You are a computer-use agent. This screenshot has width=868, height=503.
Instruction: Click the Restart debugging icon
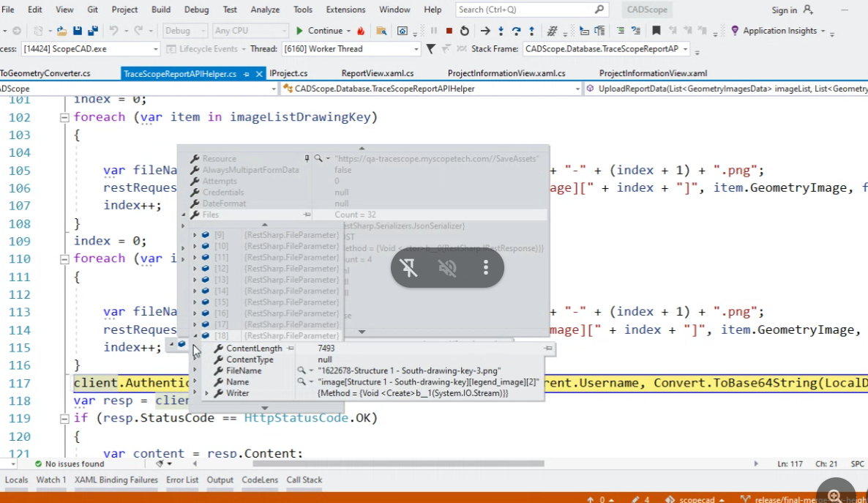click(465, 31)
